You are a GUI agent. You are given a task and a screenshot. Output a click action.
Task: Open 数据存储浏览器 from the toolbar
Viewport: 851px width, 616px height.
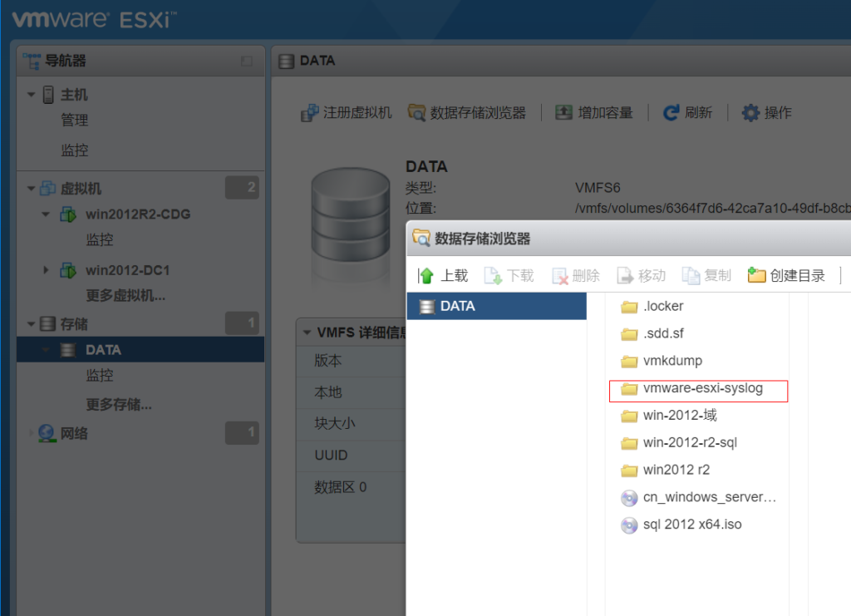pos(467,112)
